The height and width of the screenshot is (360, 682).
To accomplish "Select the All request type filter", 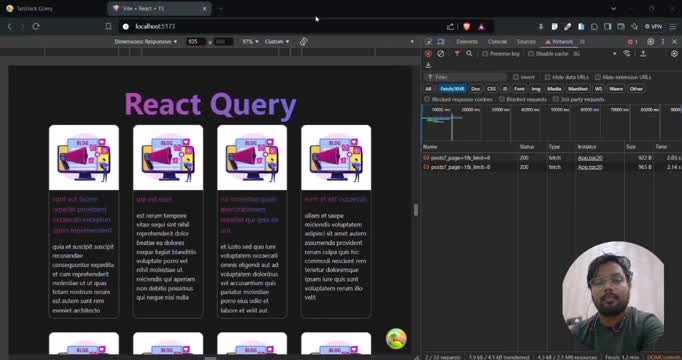I will coord(428,89).
